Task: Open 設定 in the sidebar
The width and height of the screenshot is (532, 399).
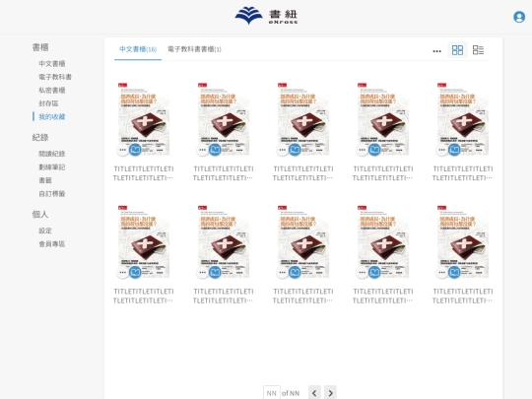Action: 45,231
